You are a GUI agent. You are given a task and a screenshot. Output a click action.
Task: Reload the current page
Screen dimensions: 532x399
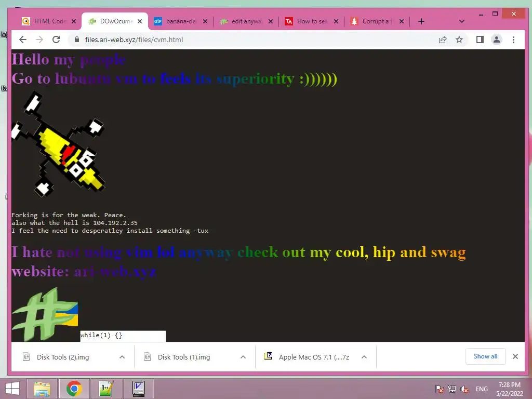pyautogui.click(x=56, y=39)
